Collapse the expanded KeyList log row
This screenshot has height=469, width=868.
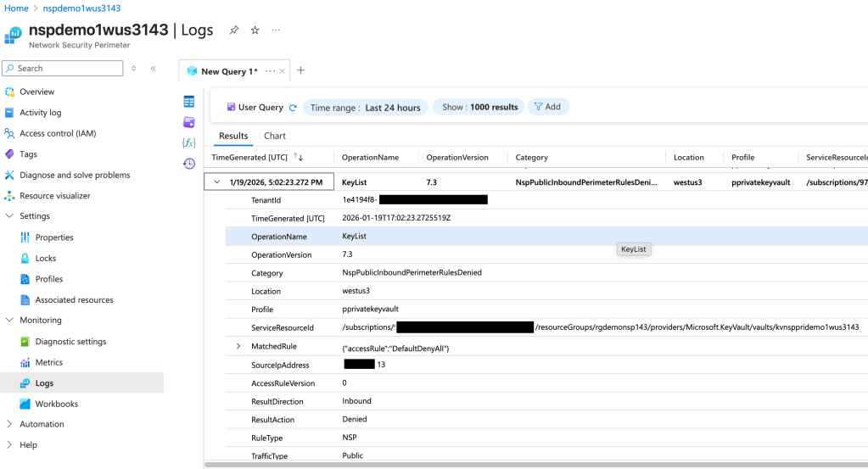pyautogui.click(x=217, y=182)
